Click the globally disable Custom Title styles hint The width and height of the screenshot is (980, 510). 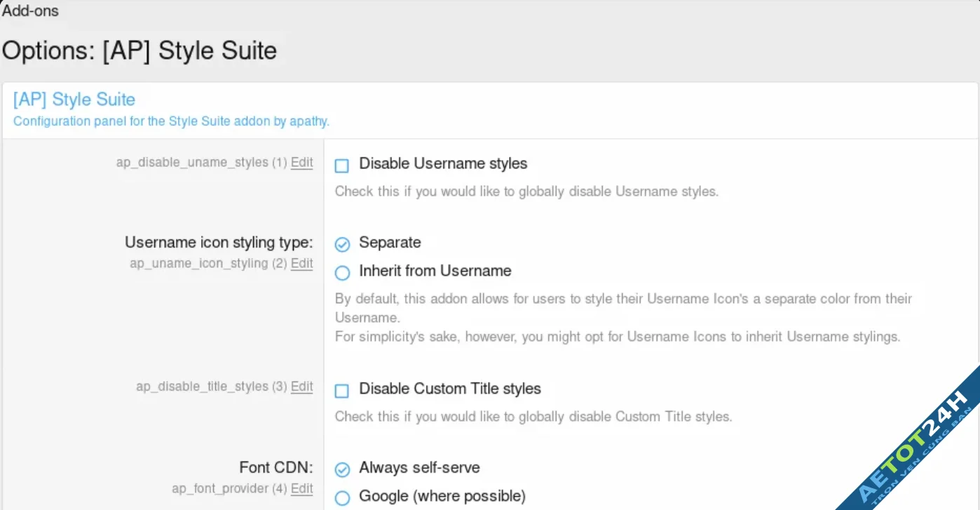[x=533, y=417]
